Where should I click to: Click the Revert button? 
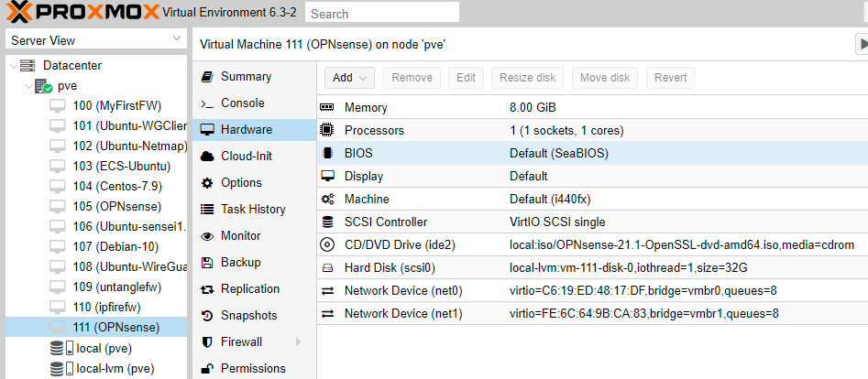tap(670, 78)
